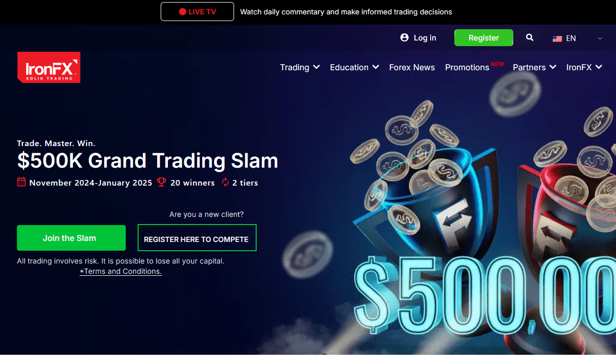The width and height of the screenshot is (616, 364).
Task: Open the EN language selector arrow
Action: tap(600, 38)
